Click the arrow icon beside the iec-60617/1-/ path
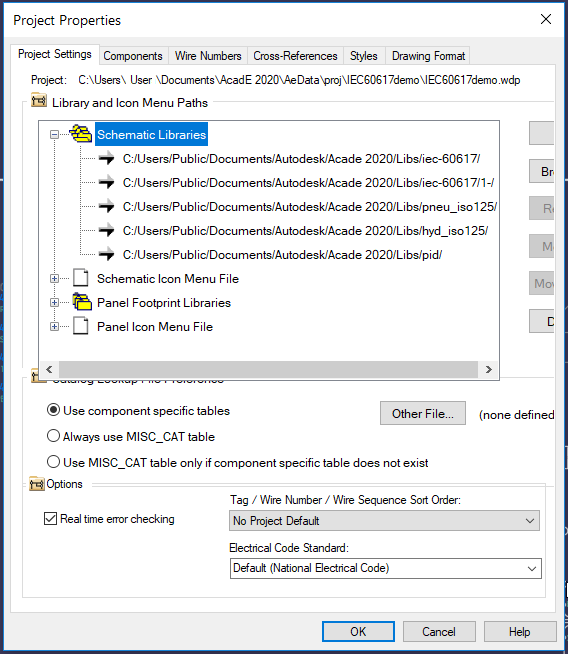Viewport: 568px width, 654px height. pos(106,182)
